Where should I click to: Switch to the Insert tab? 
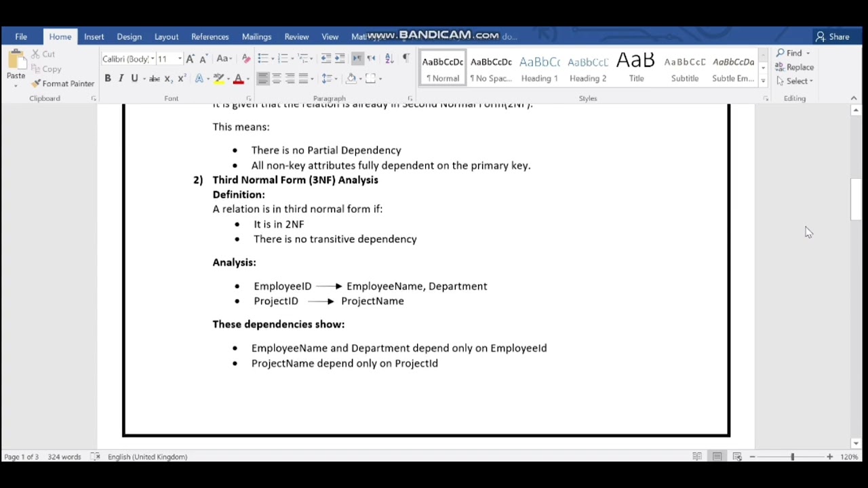point(94,37)
